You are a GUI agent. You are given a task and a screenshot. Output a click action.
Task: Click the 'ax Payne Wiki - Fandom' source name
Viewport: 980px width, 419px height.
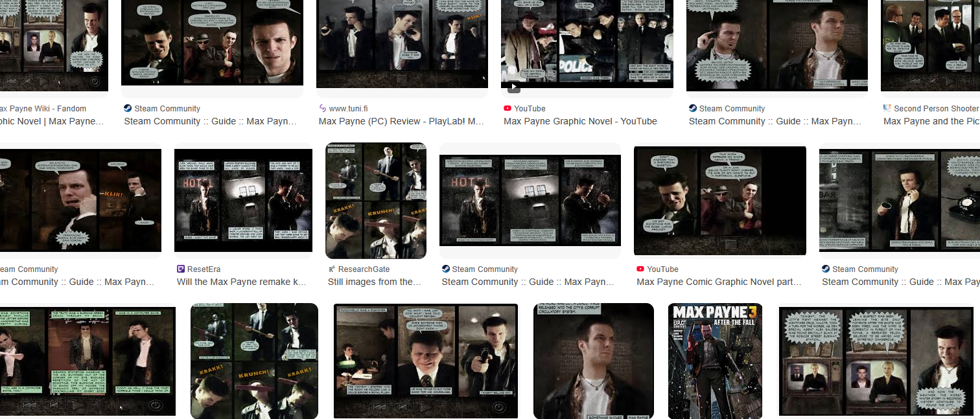click(x=43, y=109)
